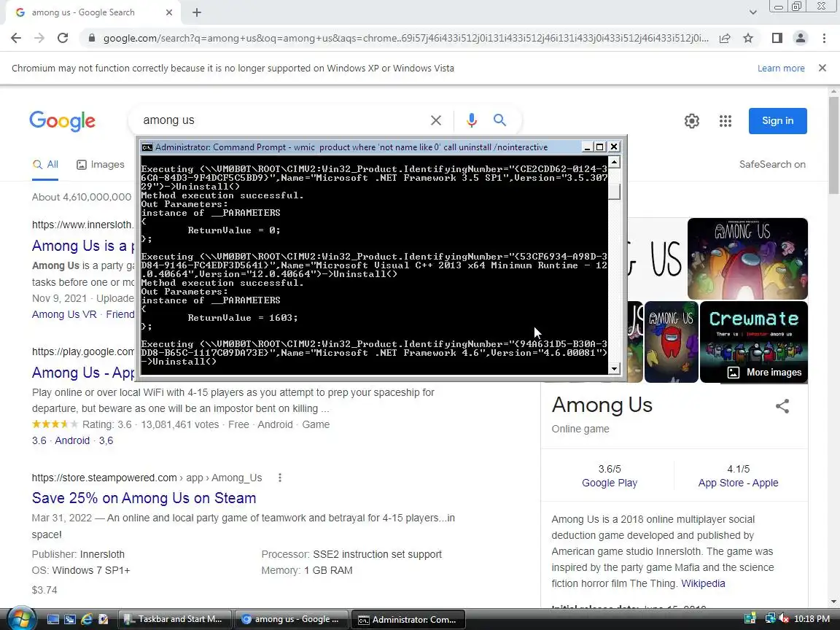Share the Among Us knowledge panel

[782, 406]
